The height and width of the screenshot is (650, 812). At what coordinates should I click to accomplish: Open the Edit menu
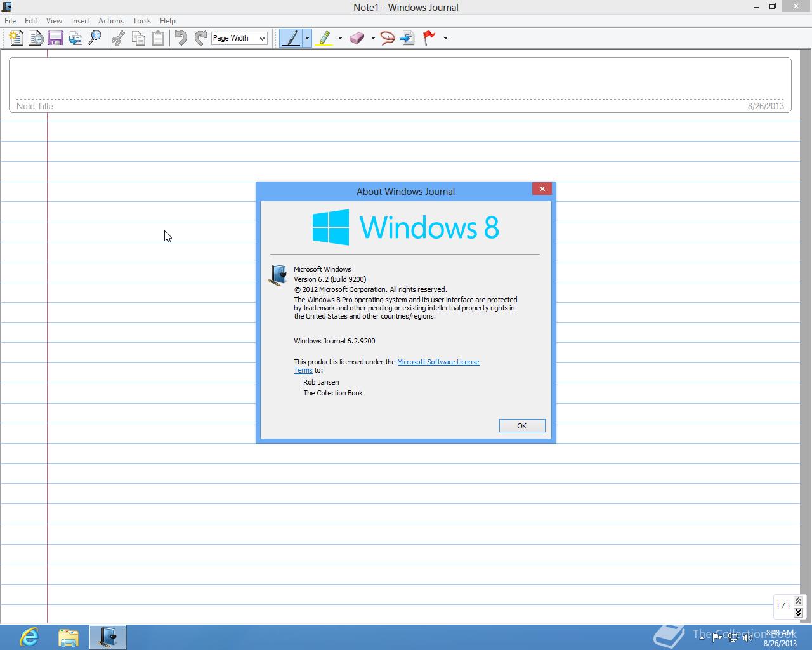coord(31,20)
